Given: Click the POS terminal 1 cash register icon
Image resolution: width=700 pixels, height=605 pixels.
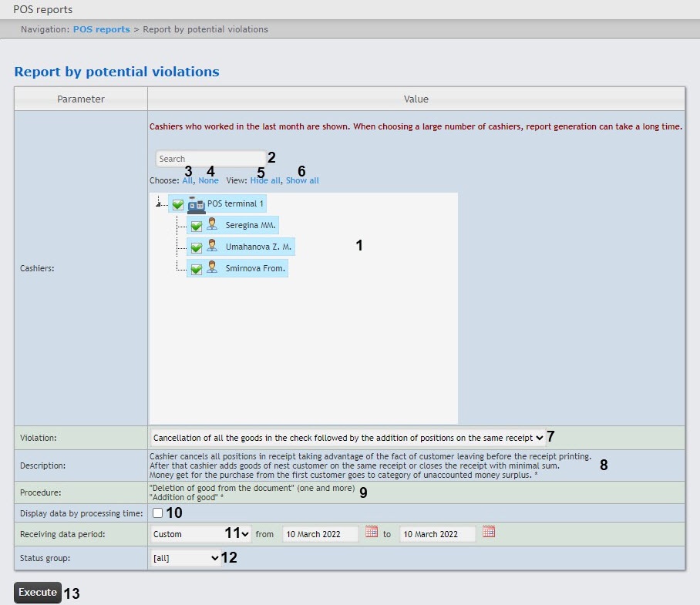Looking at the screenshot, I should [196, 206].
